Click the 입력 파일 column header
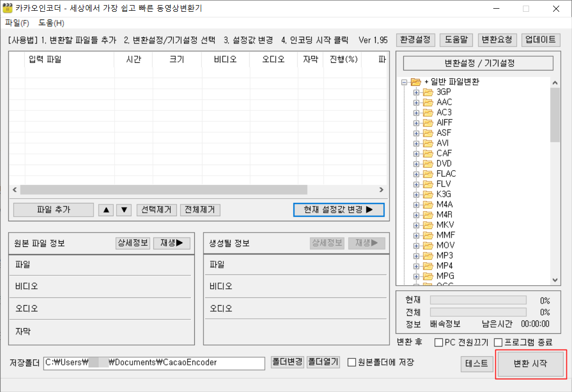Viewport: 572px width, 392px height. tap(70, 59)
